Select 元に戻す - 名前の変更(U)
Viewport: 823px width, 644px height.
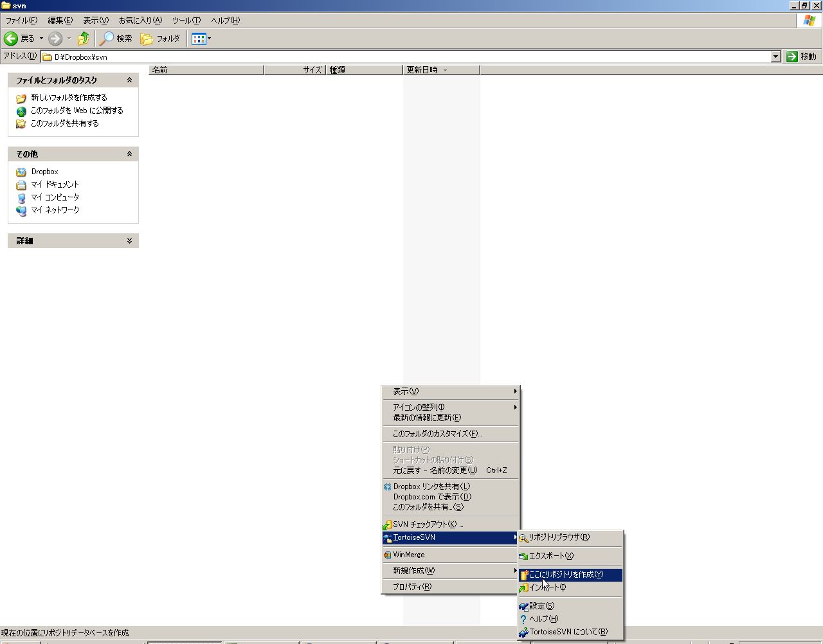click(x=451, y=470)
